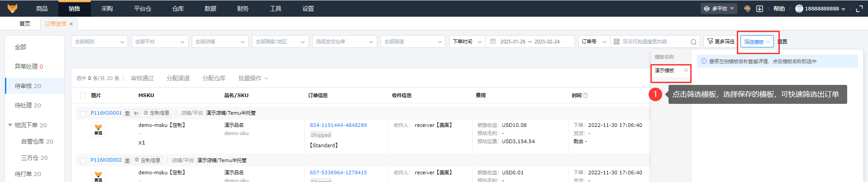Image resolution: width=868 pixels, height=182 pixels.
Task: Click the 更多筛选 button
Action: pos(721,42)
